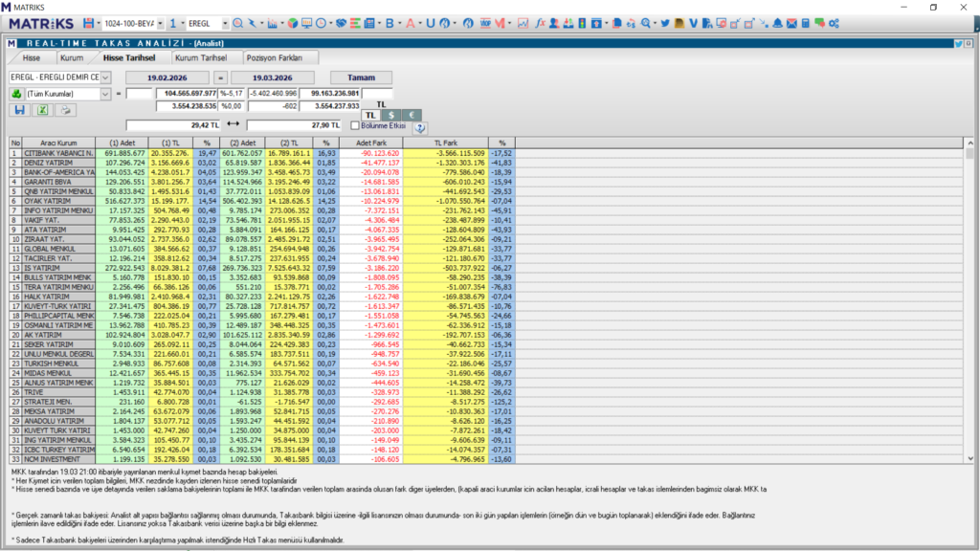This screenshot has width=980, height=551.
Task: Open the settings gears icon
Action: (x=834, y=23)
